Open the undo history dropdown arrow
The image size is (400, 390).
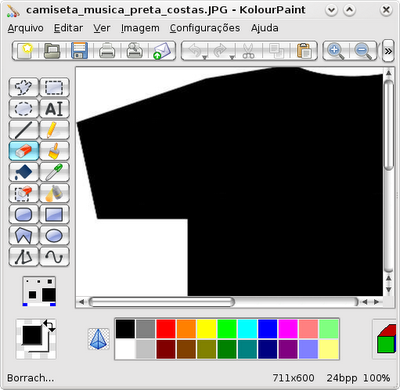205,58
